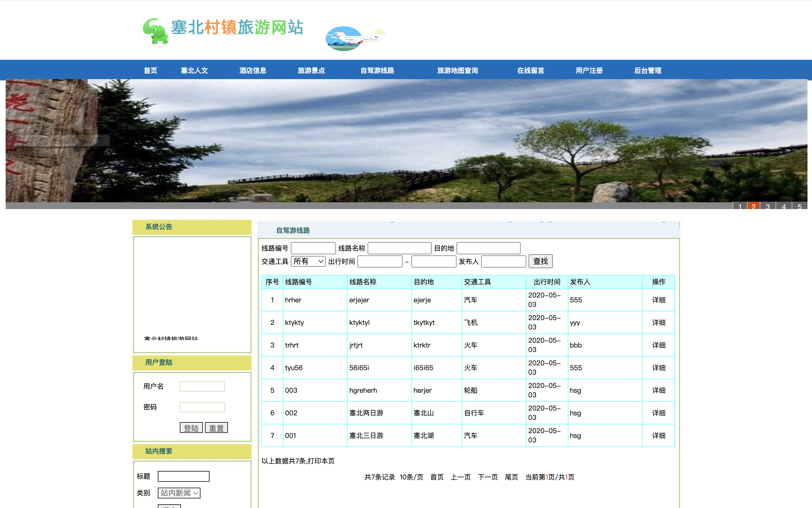
Task: Open the 交通工具 dropdown showing 所有
Action: pos(308,261)
